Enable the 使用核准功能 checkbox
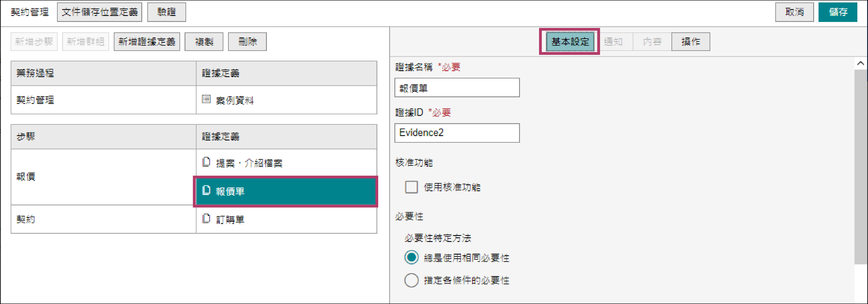Screen dimensions: 868x304 (x=411, y=187)
